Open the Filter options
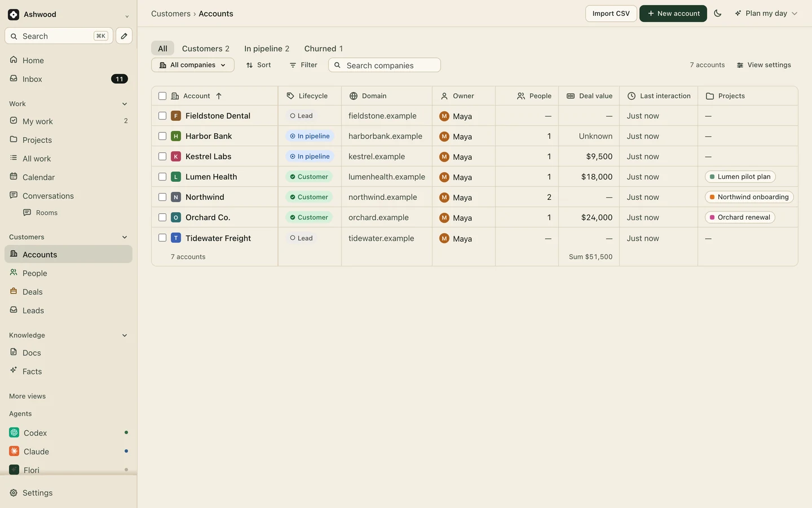This screenshot has width=812, height=508. [303, 65]
